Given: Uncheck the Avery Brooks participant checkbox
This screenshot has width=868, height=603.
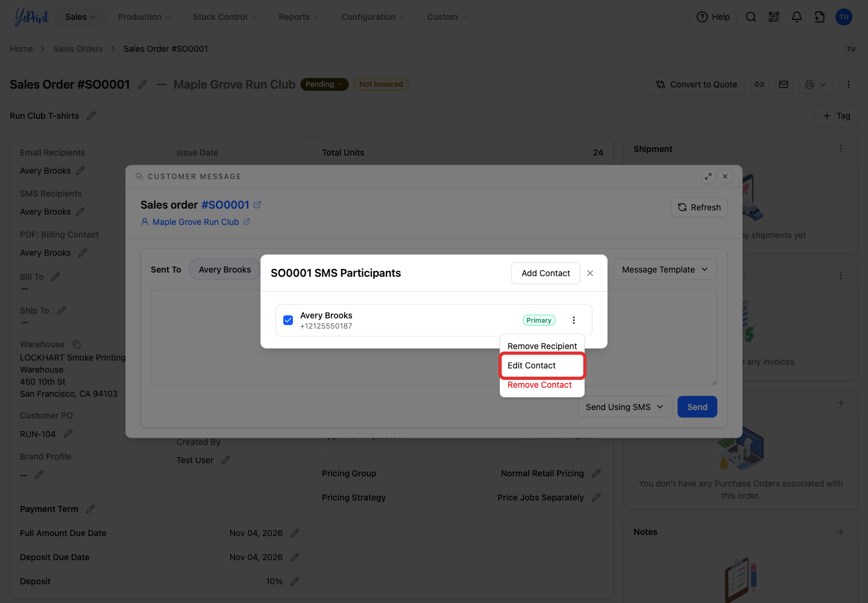Looking at the screenshot, I should tap(288, 320).
